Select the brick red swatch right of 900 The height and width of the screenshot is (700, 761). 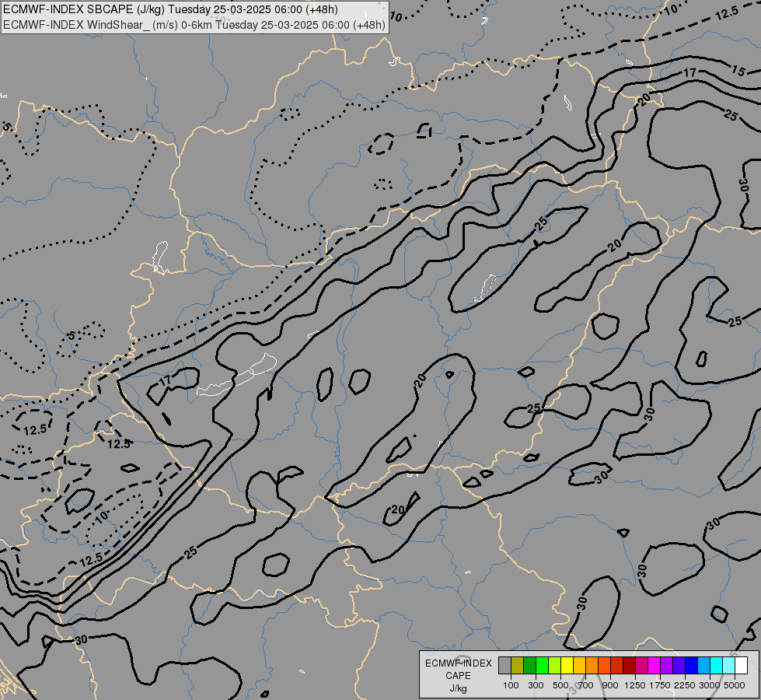tap(617, 665)
